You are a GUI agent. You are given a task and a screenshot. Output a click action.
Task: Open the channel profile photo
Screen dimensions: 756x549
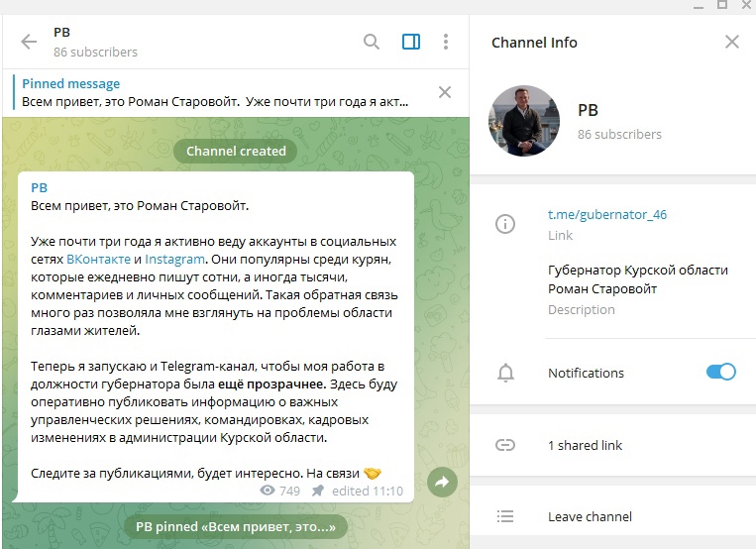click(x=524, y=121)
